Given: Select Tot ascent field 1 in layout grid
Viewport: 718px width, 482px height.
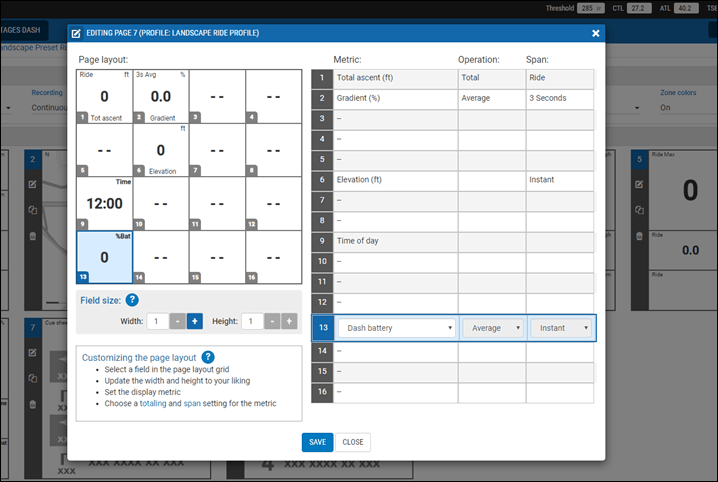Looking at the screenshot, I should [104, 97].
